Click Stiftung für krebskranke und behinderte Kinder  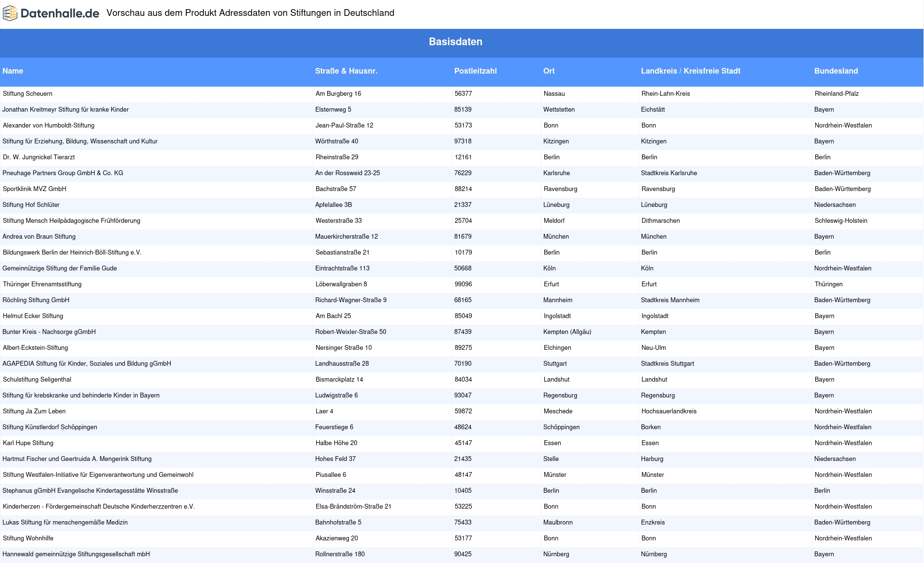(x=81, y=396)
